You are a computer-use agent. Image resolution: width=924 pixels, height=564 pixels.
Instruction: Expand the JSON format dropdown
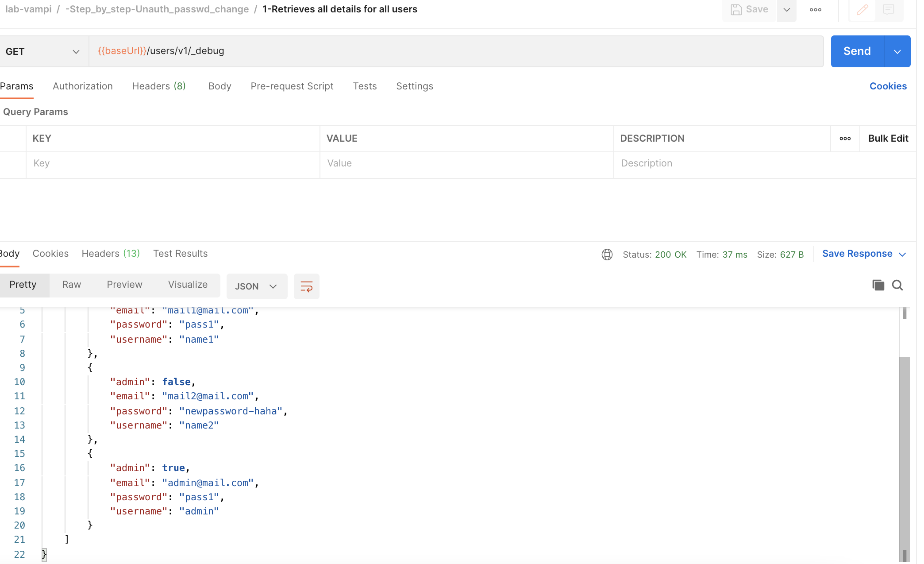pyautogui.click(x=257, y=286)
